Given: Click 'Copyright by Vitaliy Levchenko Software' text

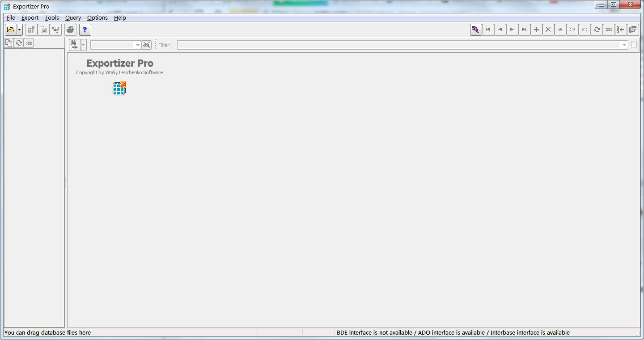Looking at the screenshot, I should coord(119,72).
